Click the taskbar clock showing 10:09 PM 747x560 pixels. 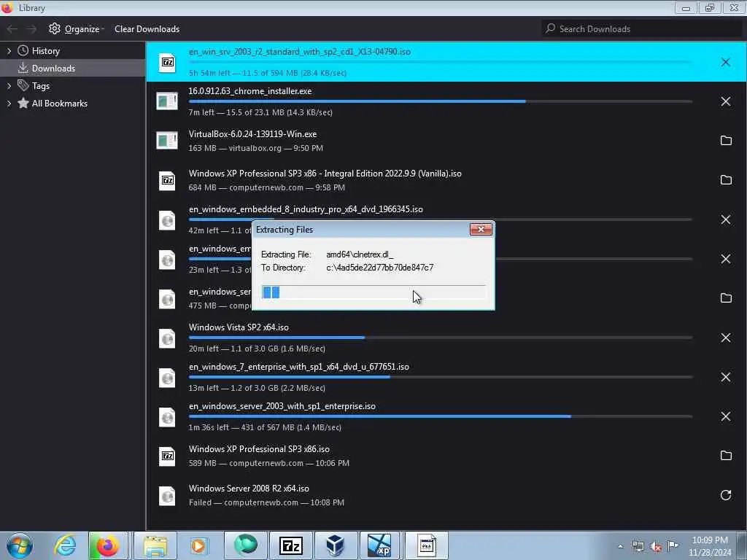pos(710,546)
